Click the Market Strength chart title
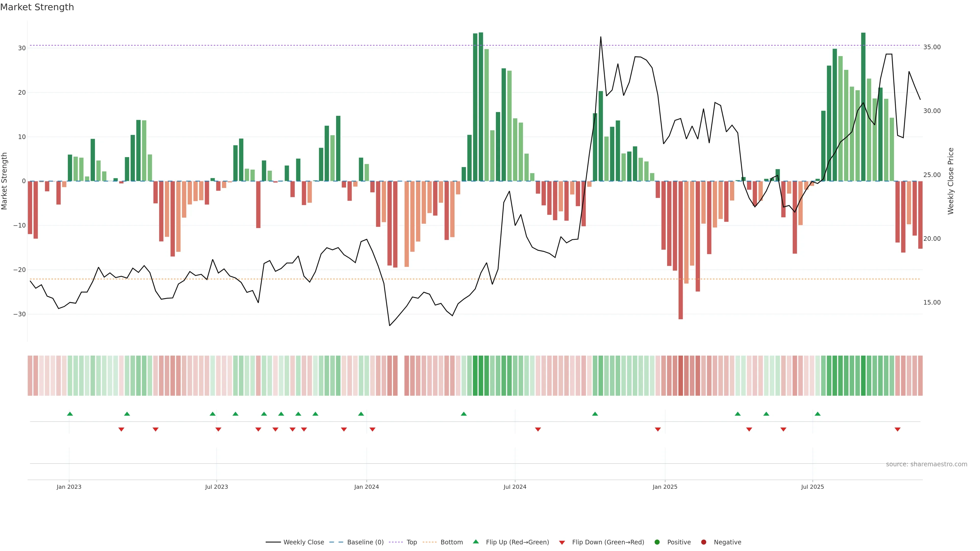Viewport: 980px width, 551px height. (37, 7)
